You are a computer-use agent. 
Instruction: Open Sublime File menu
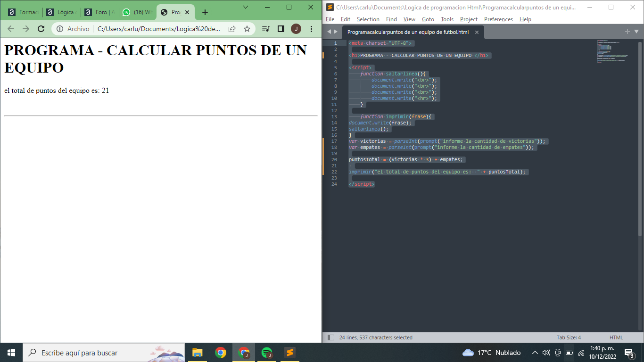click(x=330, y=19)
